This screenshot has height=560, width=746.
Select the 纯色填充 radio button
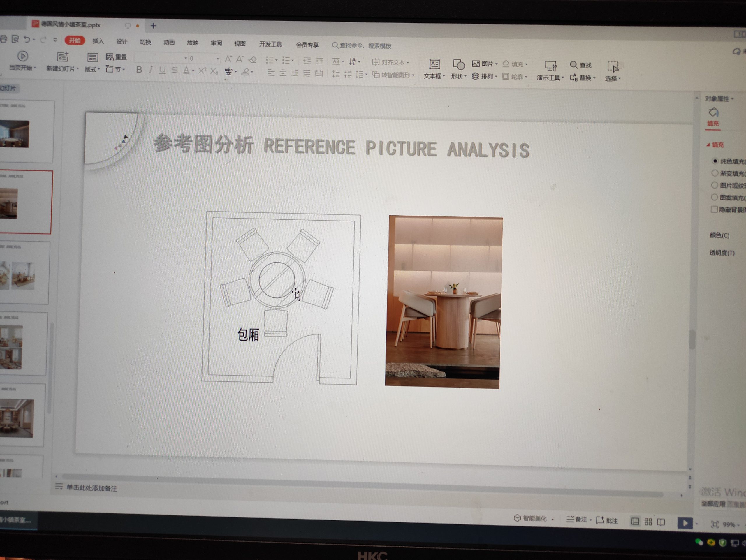[x=715, y=161]
